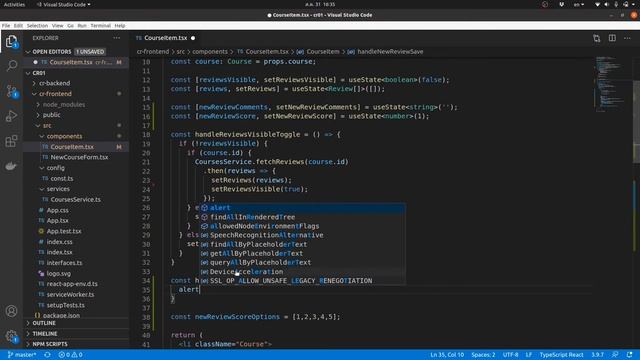This screenshot has width=640, height=360.
Task: Open the Run menu
Action: point(82,25)
